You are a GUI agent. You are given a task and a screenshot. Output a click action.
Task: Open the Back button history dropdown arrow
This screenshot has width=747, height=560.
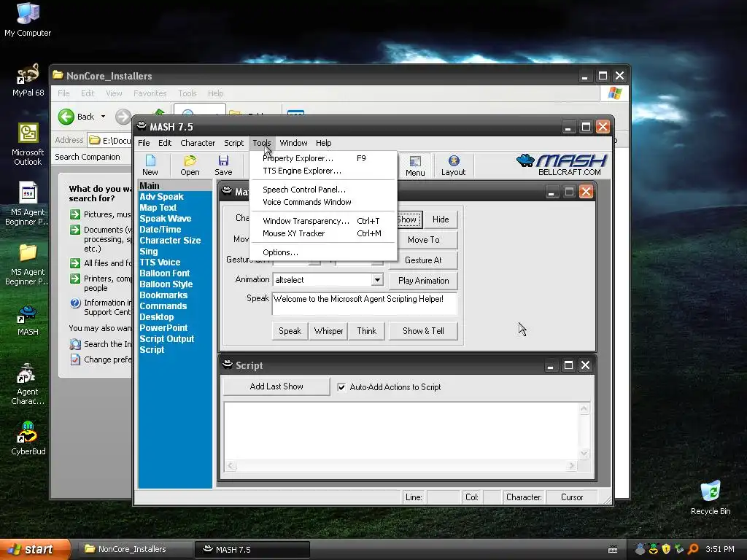(103, 117)
